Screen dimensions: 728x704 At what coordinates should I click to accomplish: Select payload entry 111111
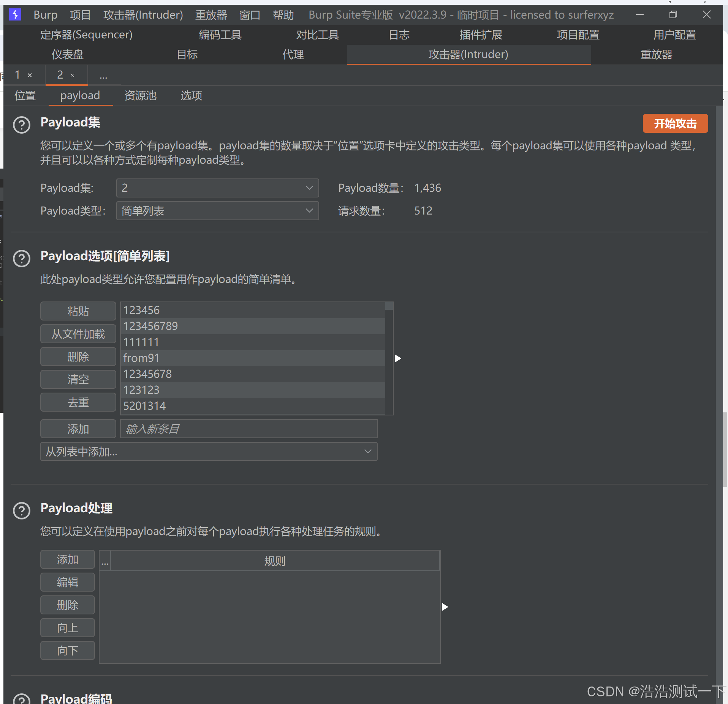[253, 342]
